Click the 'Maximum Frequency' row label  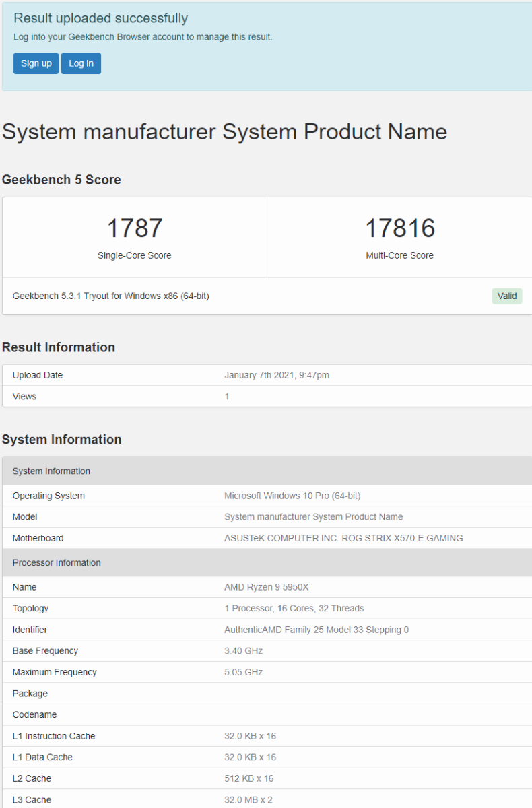coord(55,672)
